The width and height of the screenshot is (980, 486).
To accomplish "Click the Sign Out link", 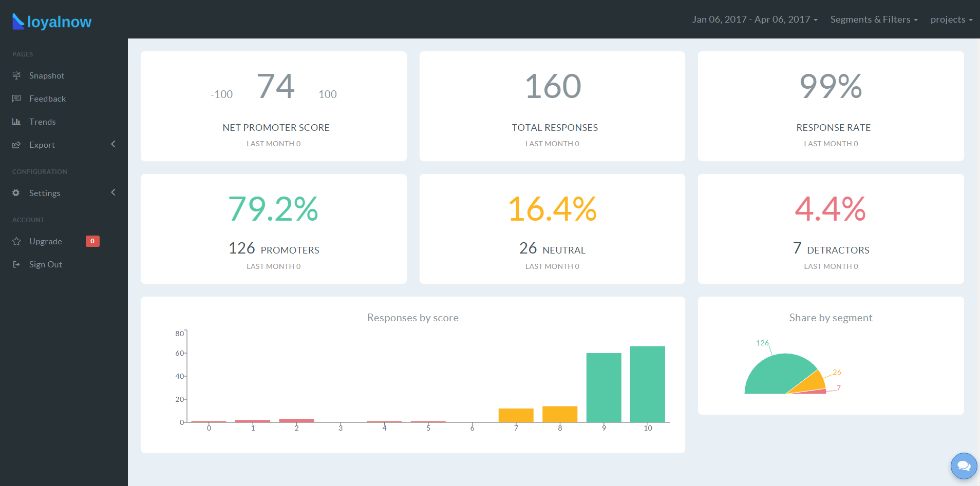I will point(45,264).
